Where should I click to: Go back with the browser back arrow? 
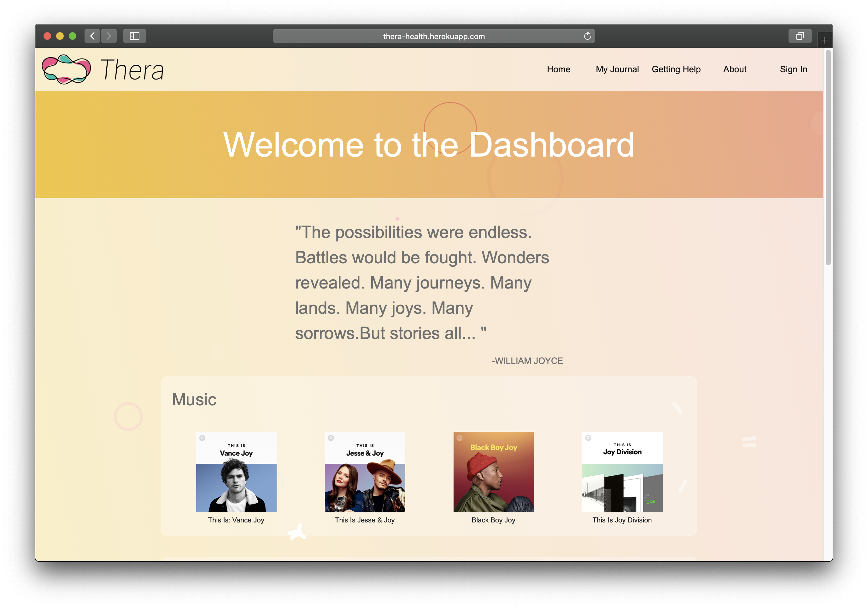point(92,36)
